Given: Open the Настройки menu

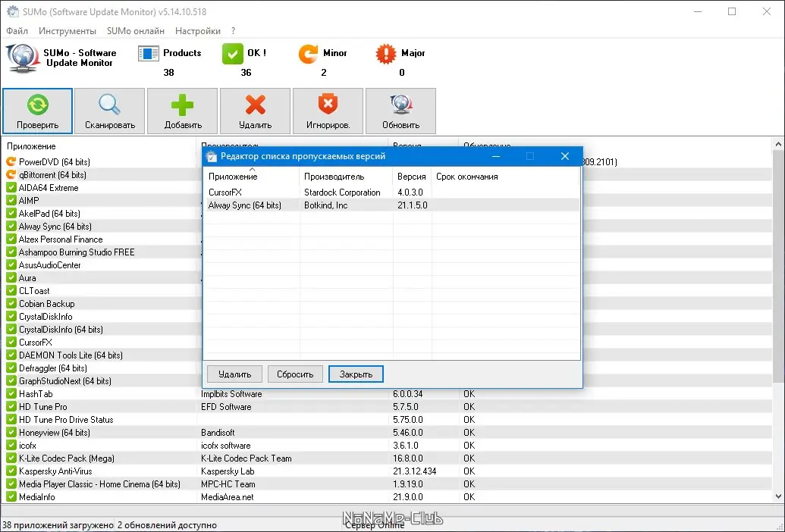Looking at the screenshot, I should pos(197,31).
